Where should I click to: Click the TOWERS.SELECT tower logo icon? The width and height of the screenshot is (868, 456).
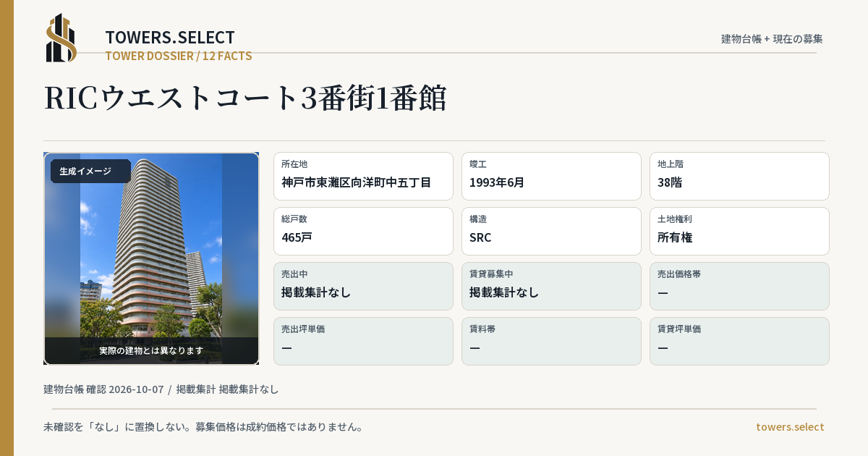pyautogui.click(x=61, y=38)
